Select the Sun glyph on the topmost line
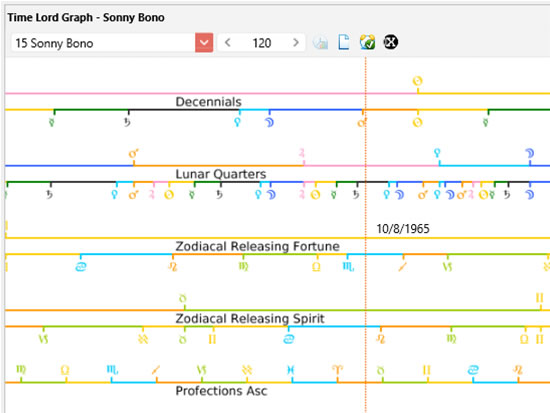 click(417, 81)
